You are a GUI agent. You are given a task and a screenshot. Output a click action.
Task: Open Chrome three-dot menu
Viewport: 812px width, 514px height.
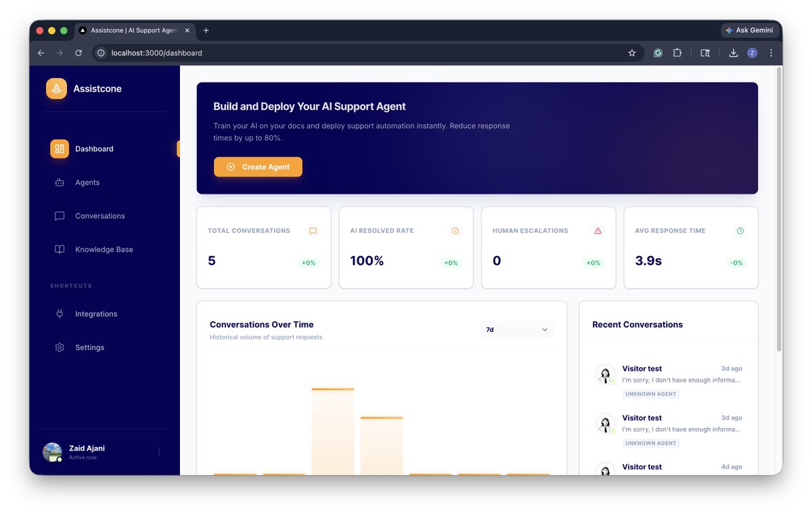point(771,53)
